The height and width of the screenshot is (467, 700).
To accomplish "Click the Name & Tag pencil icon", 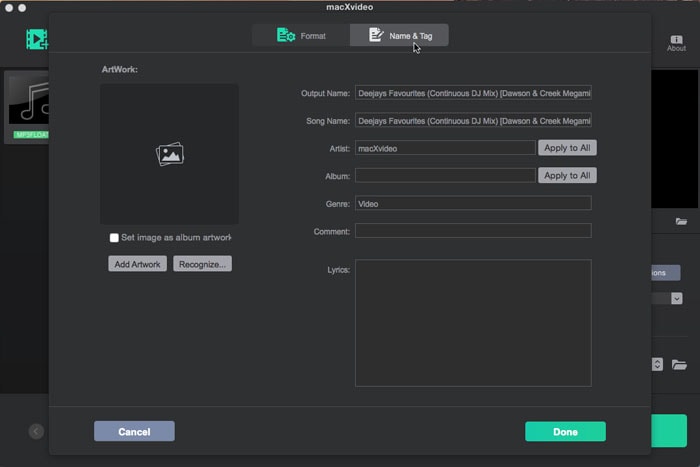I will pyautogui.click(x=376, y=34).
